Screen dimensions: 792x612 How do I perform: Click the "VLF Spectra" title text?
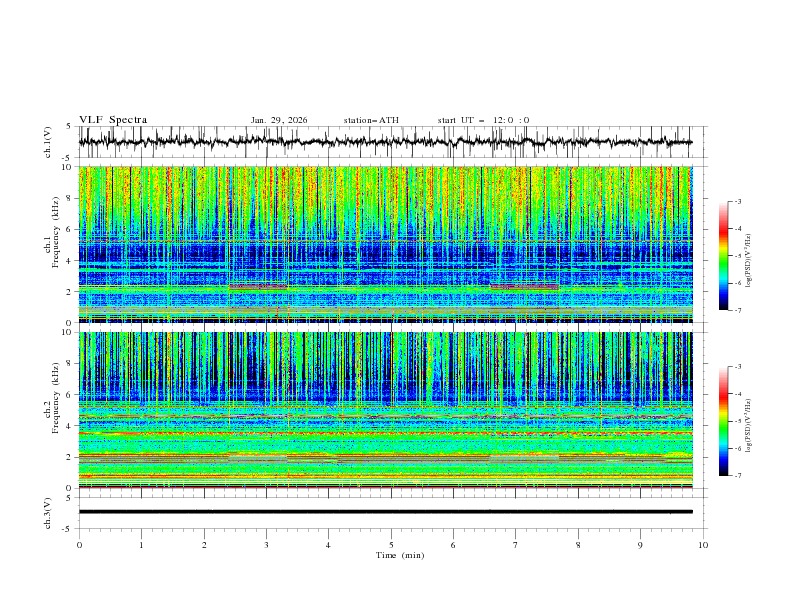(113, 120)
